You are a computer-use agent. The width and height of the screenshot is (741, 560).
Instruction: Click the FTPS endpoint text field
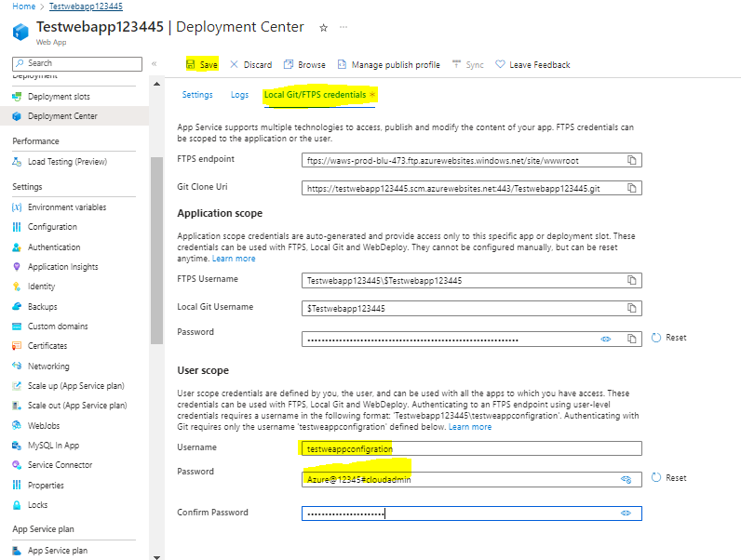tap(472, 160)
